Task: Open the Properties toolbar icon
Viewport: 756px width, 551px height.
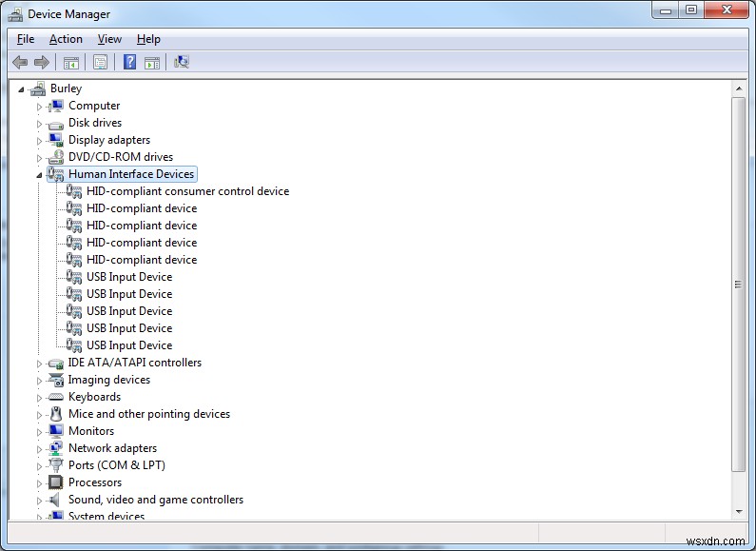Action: [x=100, y=62]
